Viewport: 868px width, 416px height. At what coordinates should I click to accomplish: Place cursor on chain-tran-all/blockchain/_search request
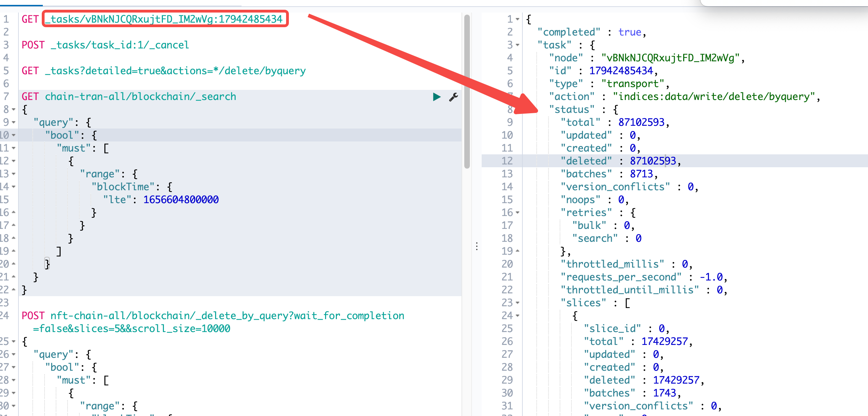pyautogui.click(x=140, y=97)
